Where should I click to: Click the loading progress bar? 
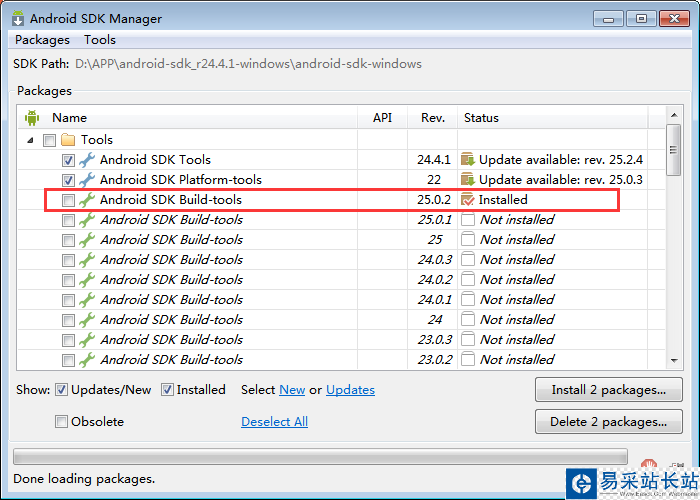pyautogui.click(x=321, y=457)
